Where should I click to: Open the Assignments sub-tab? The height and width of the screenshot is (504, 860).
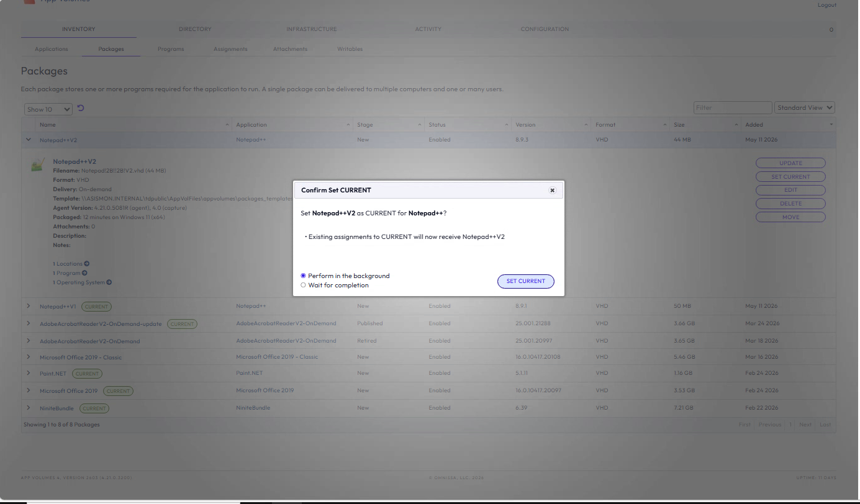click(x=230, y=49)
